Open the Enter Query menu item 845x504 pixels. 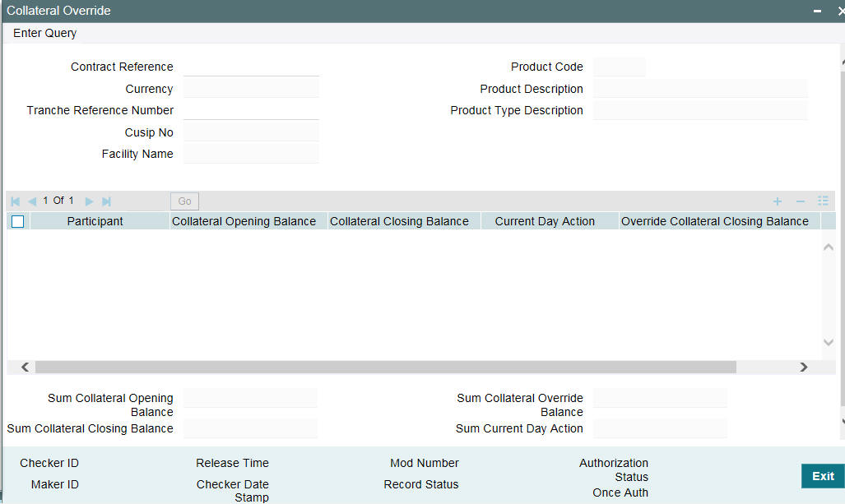pyautogui.click(x=44, y=33)
